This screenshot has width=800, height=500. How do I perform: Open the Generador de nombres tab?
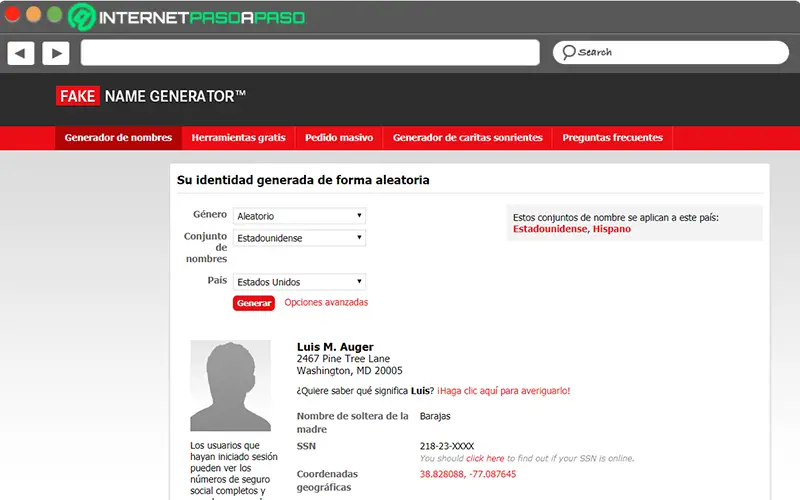[x=118, y=138]
